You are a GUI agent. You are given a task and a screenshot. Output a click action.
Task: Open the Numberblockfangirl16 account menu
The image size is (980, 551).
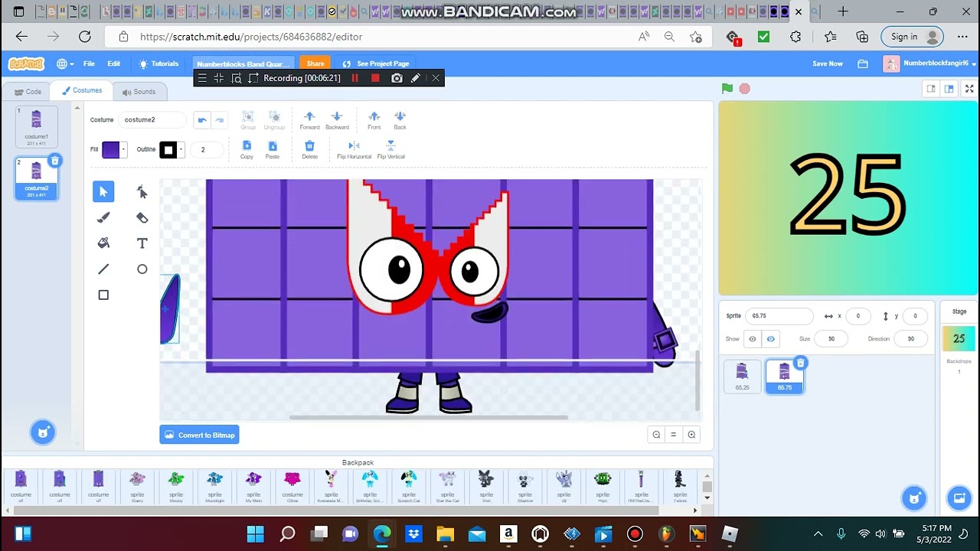(929, 64)
